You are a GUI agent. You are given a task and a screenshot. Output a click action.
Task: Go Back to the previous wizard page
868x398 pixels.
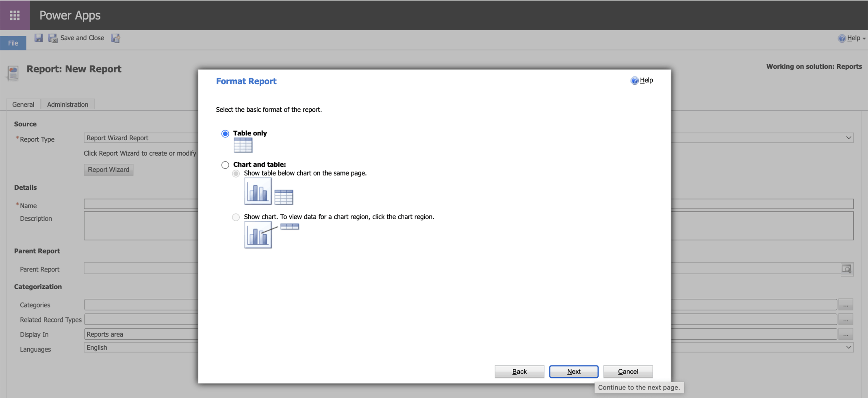(x=519, y=372)
